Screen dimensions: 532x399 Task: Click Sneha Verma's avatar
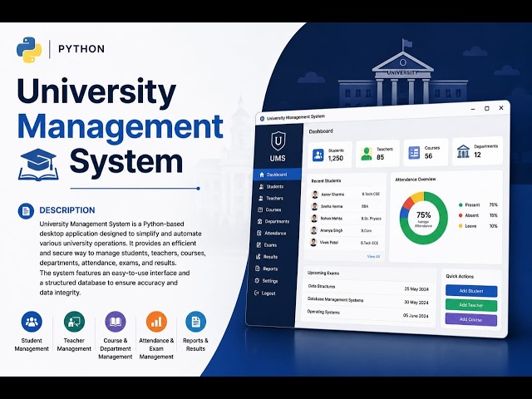coord(314,206)
